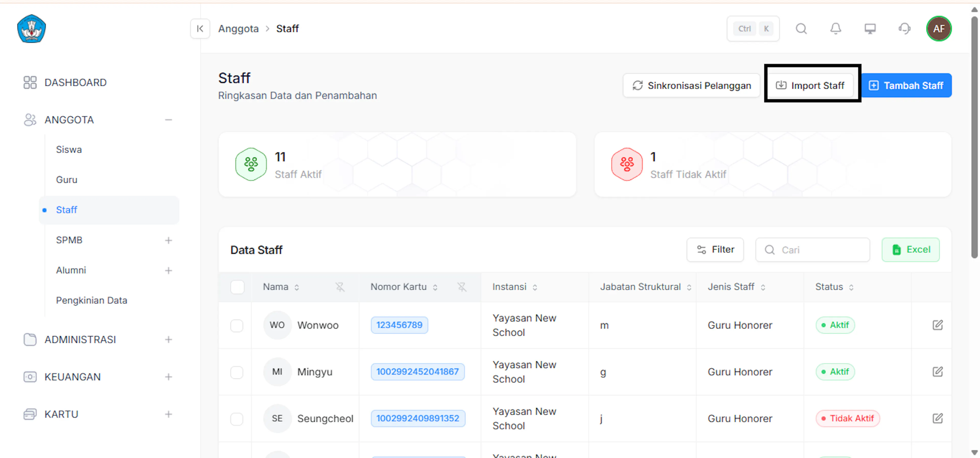Sort by the Instansi column arrows
Viewport: 980px width, 458px height.
click(535, 287)
